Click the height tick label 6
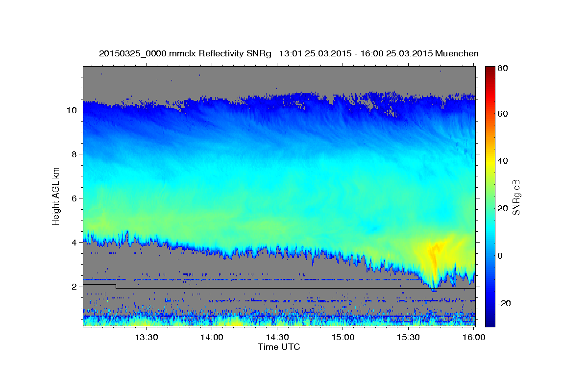This screenshot has width=588, height=392. pos(74,198)
